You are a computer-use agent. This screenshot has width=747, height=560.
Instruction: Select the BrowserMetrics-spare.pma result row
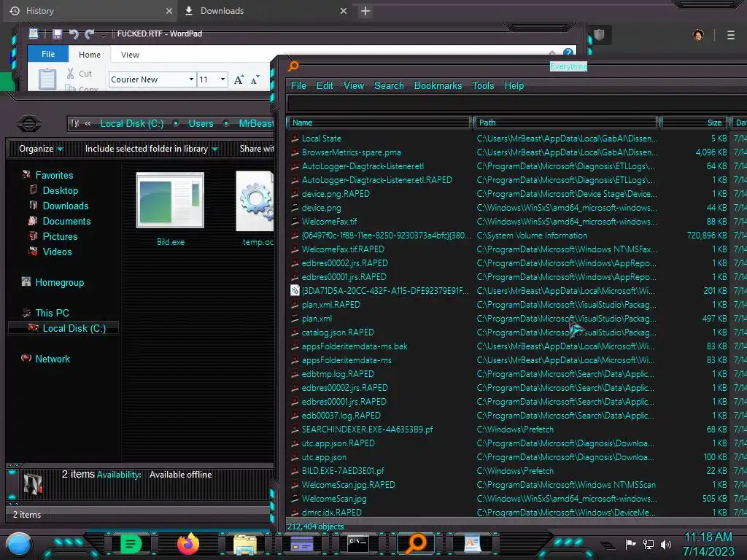tap(517, 152)
